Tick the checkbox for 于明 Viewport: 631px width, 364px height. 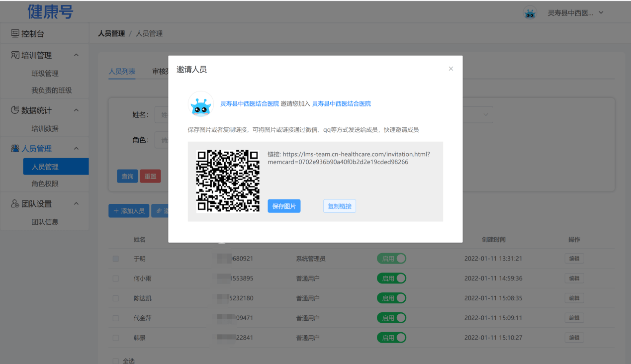(x=116, y=259)
